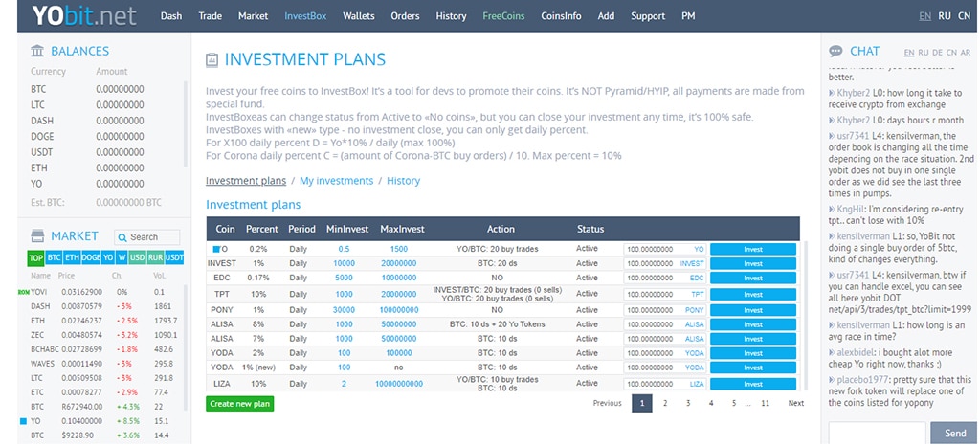Switch chat language to RU
This screenshot has height=446, width=980.
point(924,53)
